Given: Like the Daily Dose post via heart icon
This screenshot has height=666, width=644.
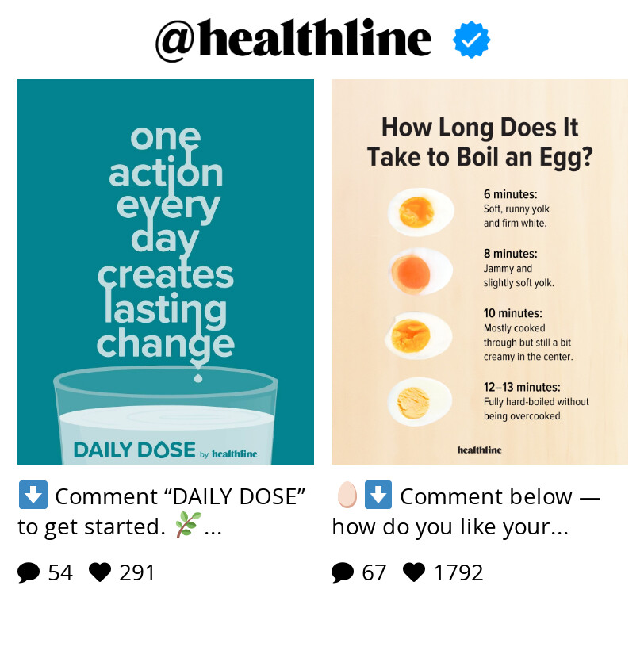Looking at the screenshot, I should (98, 572).
